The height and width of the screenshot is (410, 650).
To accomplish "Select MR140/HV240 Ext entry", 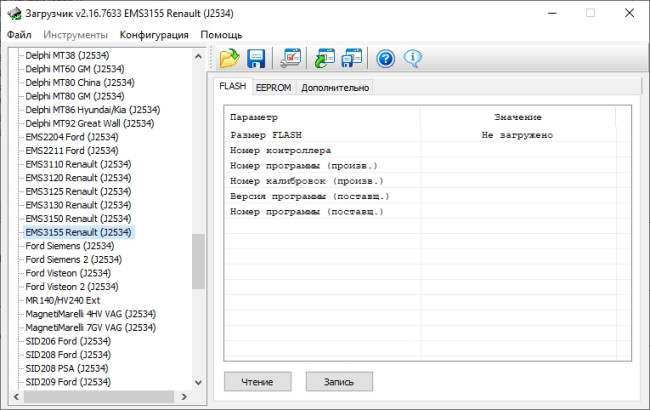I will click(x=63, y=301).
